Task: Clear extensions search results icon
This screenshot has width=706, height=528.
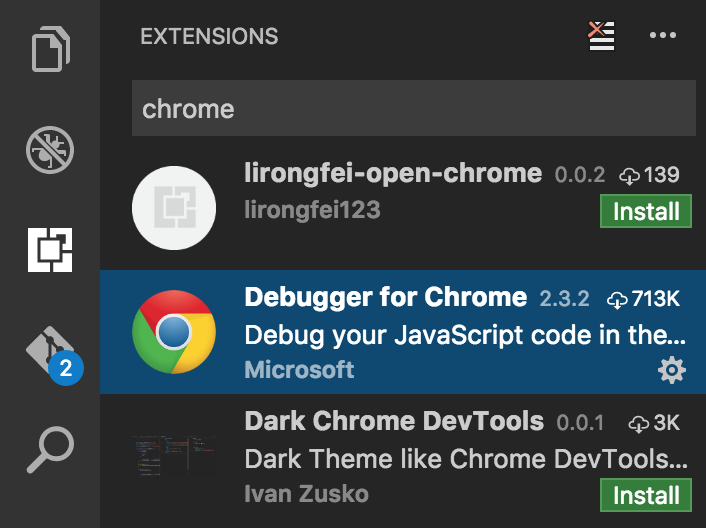Action: 601,36
